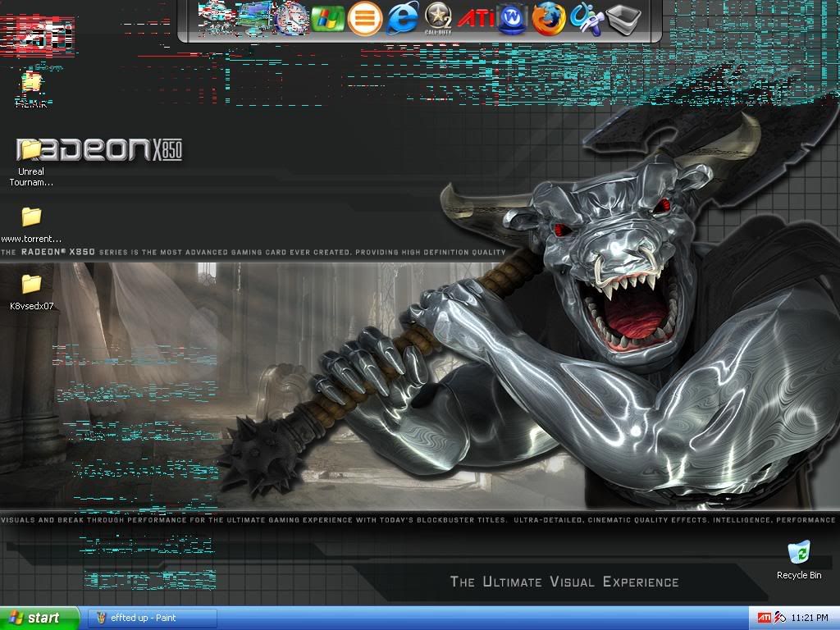Screen dimensions: 840x630
Task: Open the blue figure dock icon
Action: 586,18
